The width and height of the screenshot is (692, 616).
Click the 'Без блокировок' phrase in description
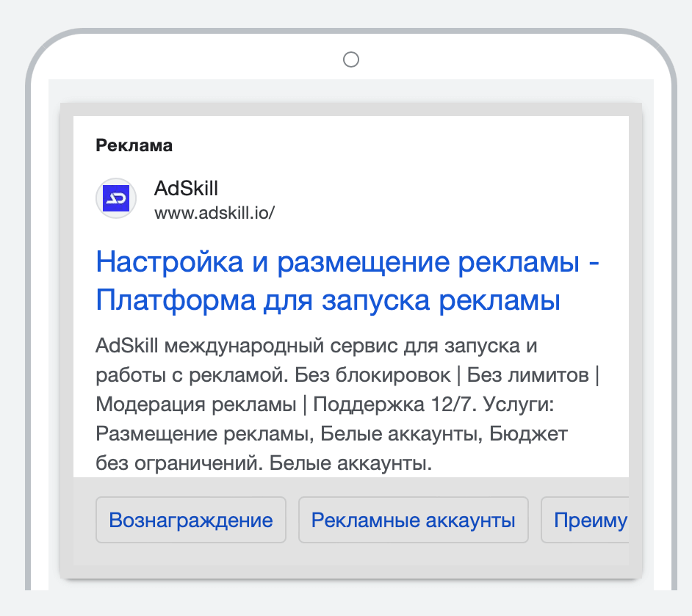coord(373,375)
